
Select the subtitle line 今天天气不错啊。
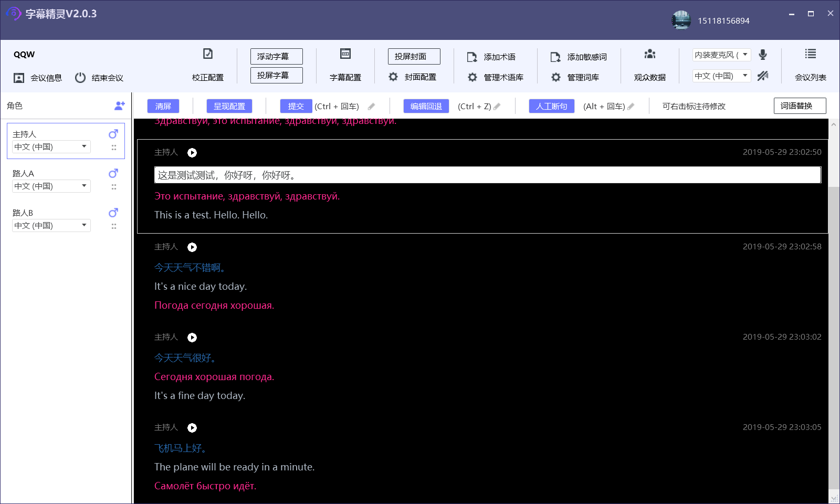point(190,268)
